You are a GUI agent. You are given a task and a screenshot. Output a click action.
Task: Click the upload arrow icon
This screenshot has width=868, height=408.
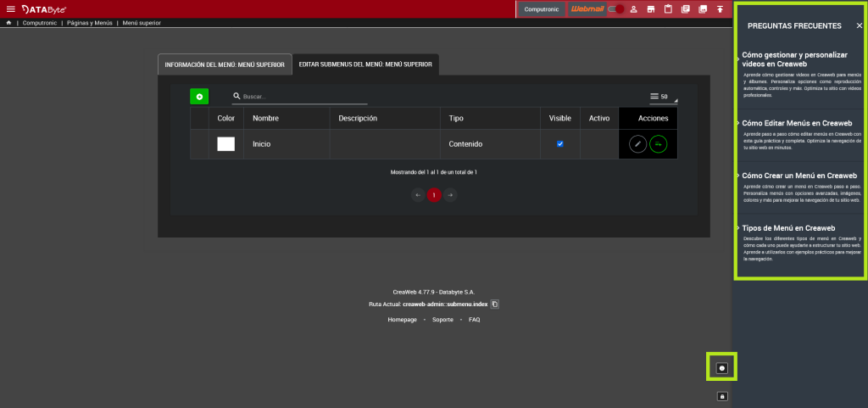pyautogui.click(x=720, y=9)
